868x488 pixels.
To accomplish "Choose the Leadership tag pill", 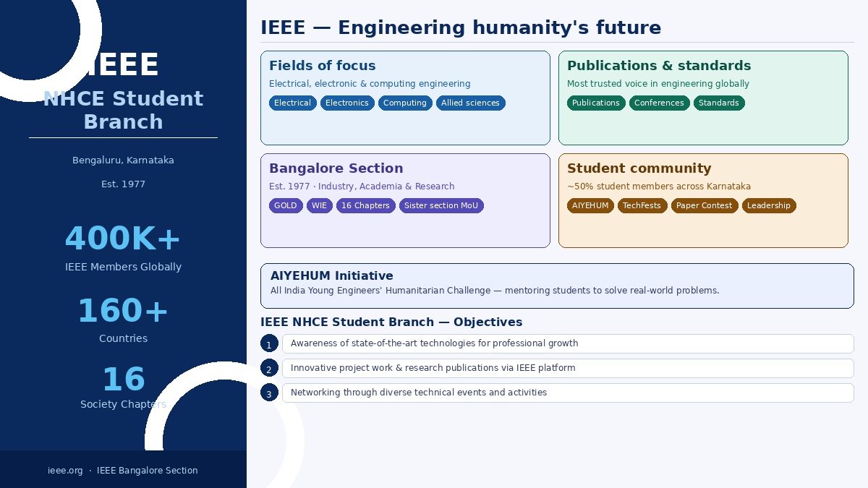I will (x=768, y=206).
